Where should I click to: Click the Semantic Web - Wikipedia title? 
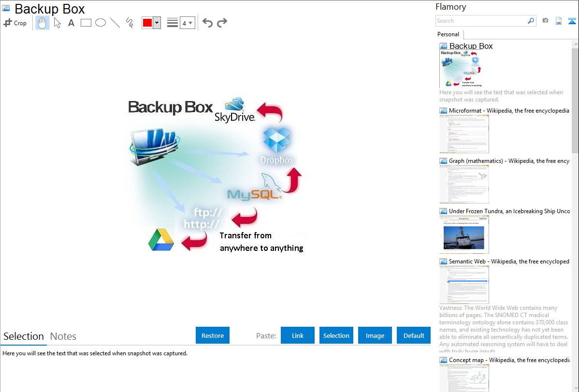[509, 261]
